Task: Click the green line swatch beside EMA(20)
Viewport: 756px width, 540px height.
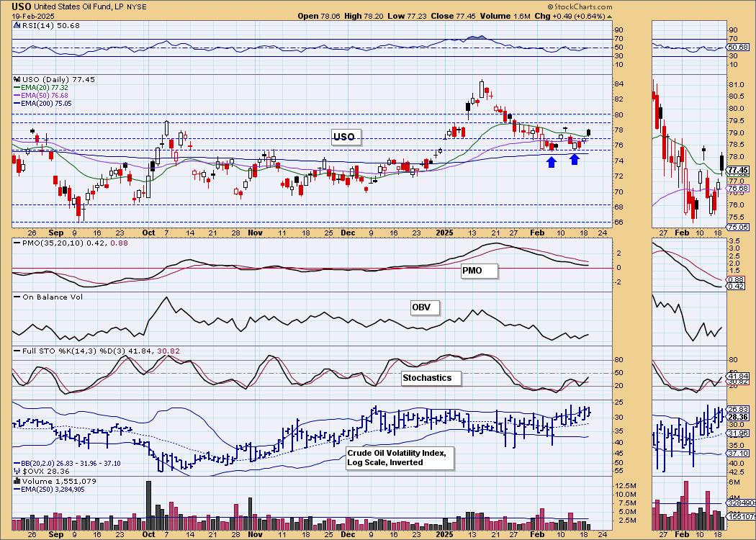Action: pos(17,87)
